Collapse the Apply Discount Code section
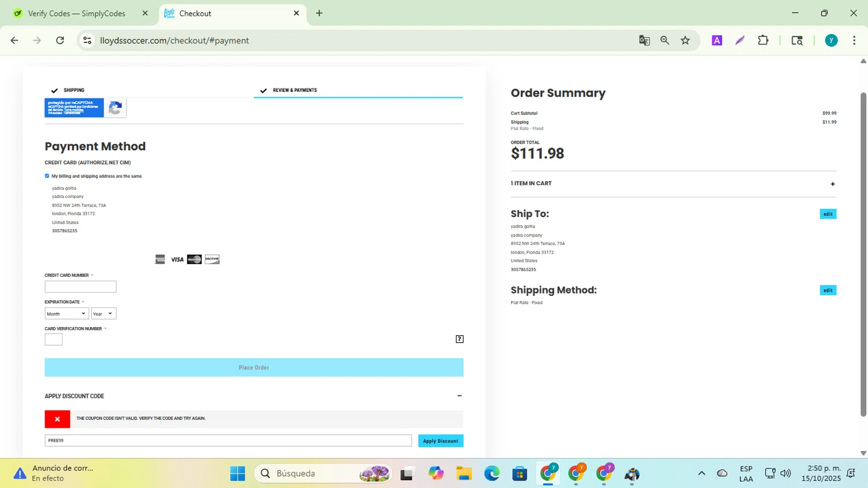 coord(459,396)
